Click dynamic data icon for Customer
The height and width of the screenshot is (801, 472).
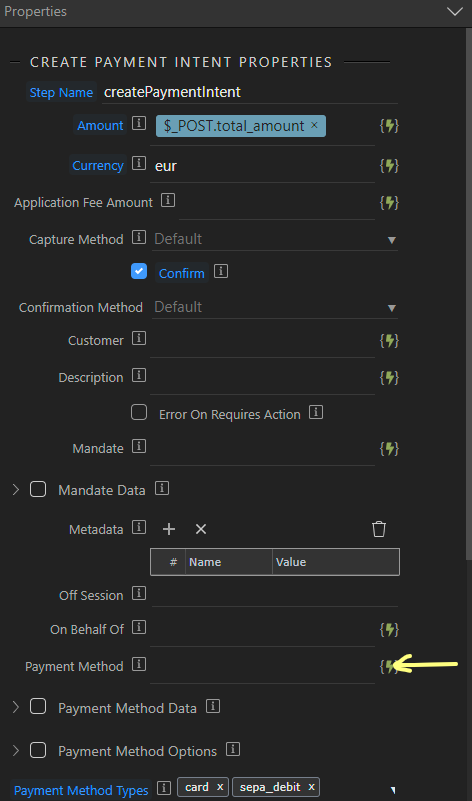389,340
